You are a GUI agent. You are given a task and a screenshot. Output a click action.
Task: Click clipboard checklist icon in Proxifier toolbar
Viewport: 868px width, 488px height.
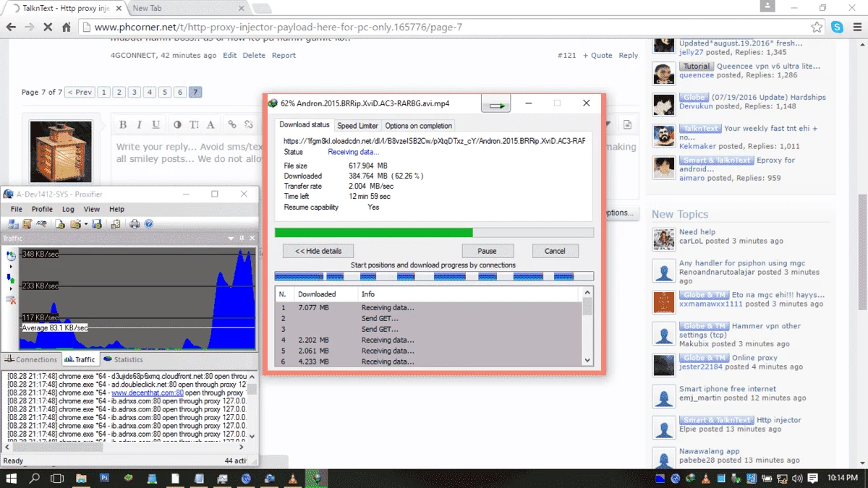click(x=116, y=224)
